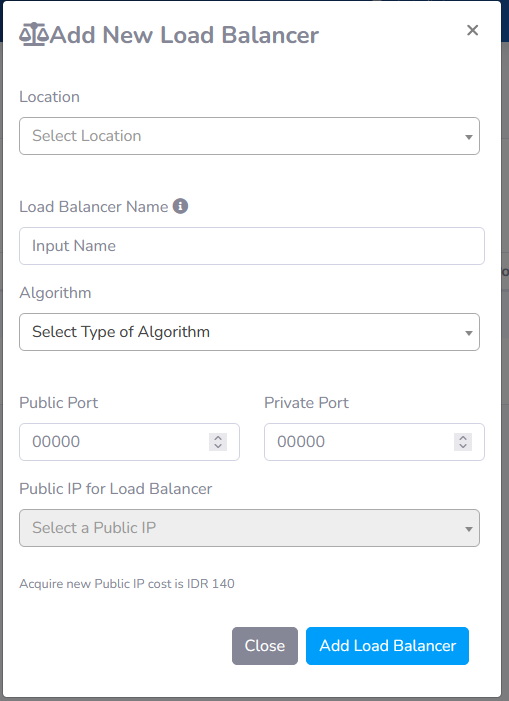Dismiss dialog with the X icon
The height and width of the screenshot is (701, 509).
472,30
